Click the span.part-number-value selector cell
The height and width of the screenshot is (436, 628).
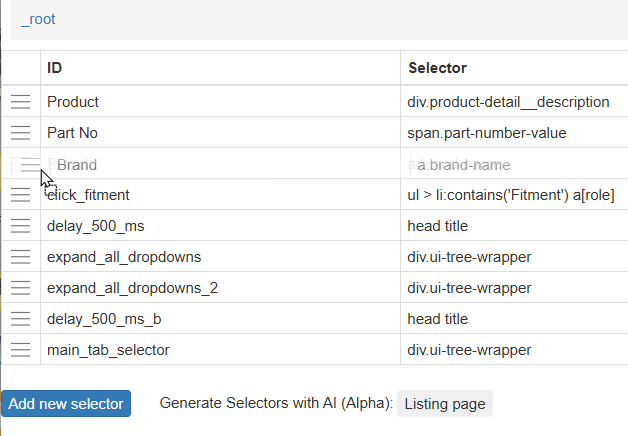pos(487,132)
